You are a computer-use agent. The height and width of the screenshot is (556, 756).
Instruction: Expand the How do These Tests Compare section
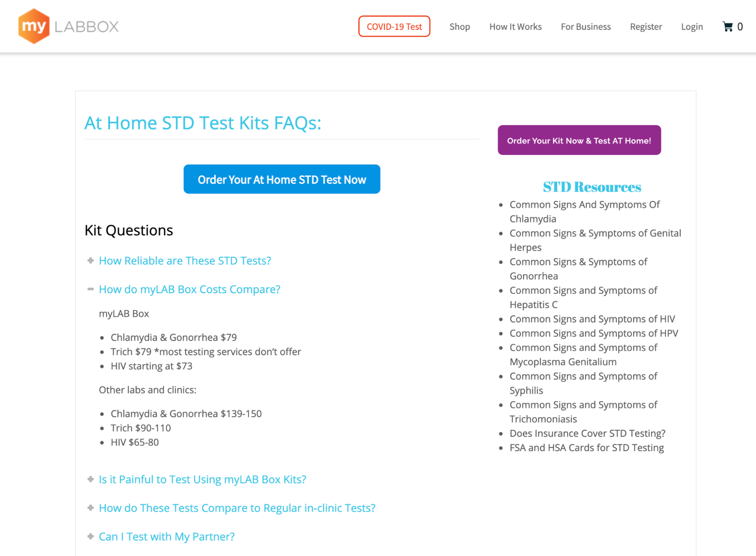coord(237,507)
